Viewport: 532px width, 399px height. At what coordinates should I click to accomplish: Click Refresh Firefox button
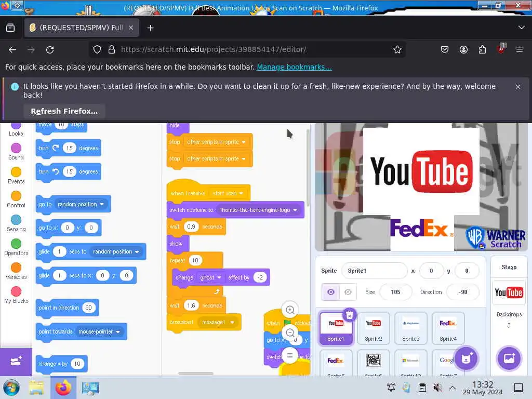(x=64, y=111)
